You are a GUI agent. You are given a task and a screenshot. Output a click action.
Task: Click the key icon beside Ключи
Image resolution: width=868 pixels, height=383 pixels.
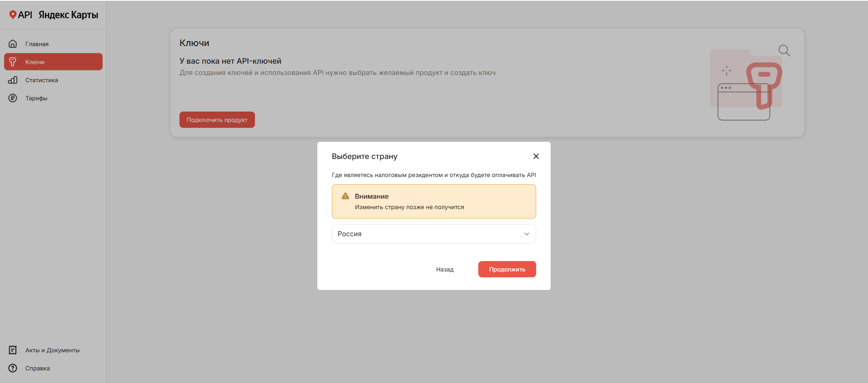13,62
